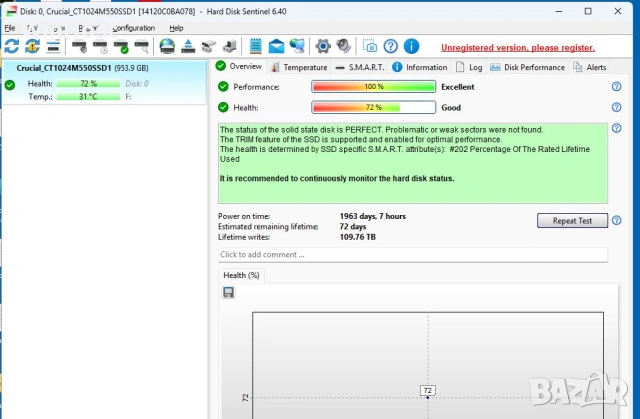This screenshot has width=640, height=419.
Task: Click the 'F:' drive letter in left panel
Action: point(128,97)
